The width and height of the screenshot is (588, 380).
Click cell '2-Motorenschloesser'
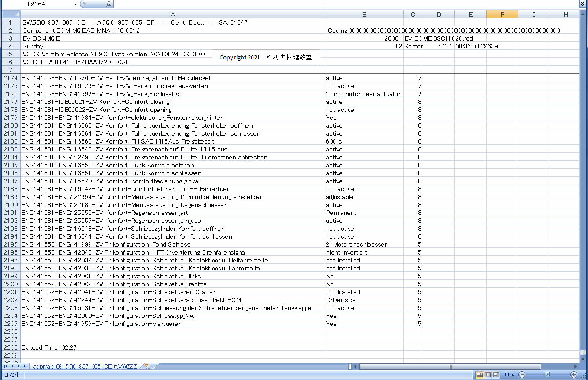(364, 244)
